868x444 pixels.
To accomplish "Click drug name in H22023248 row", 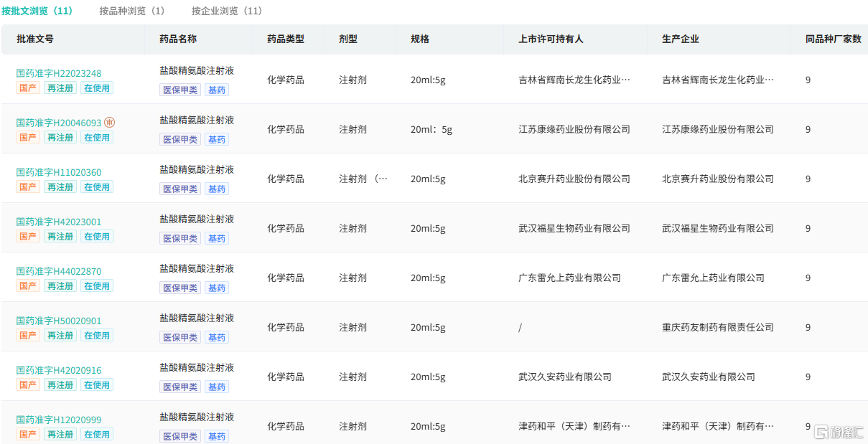I will pyautogui.click(x=197, y=71).
